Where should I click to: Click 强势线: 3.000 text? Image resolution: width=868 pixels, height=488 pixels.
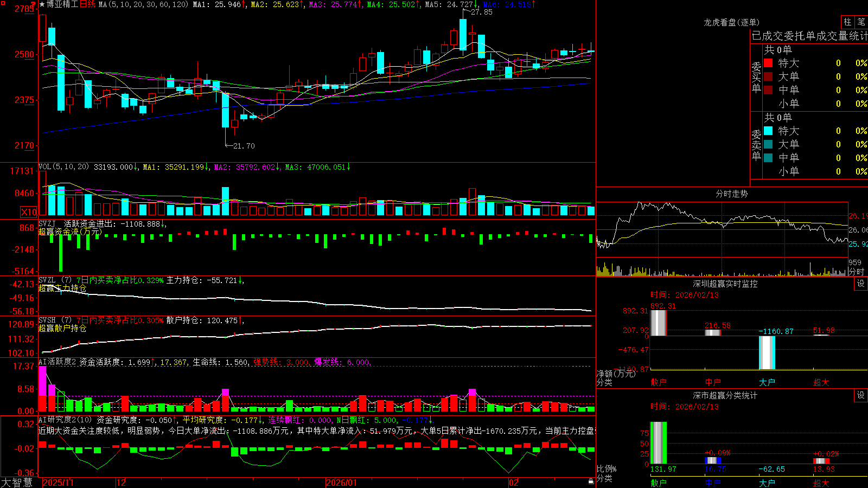(282, 362)
